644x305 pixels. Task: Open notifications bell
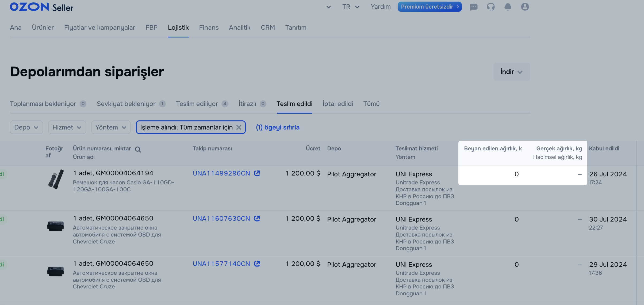(508, 7)
